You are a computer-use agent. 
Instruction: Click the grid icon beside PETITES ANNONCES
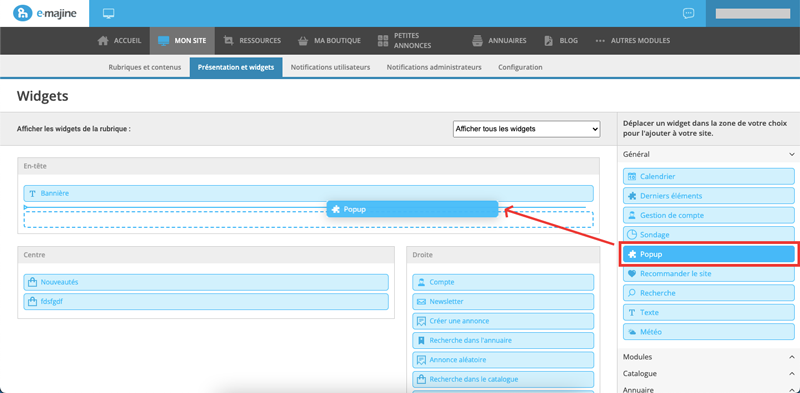point(383,40)
